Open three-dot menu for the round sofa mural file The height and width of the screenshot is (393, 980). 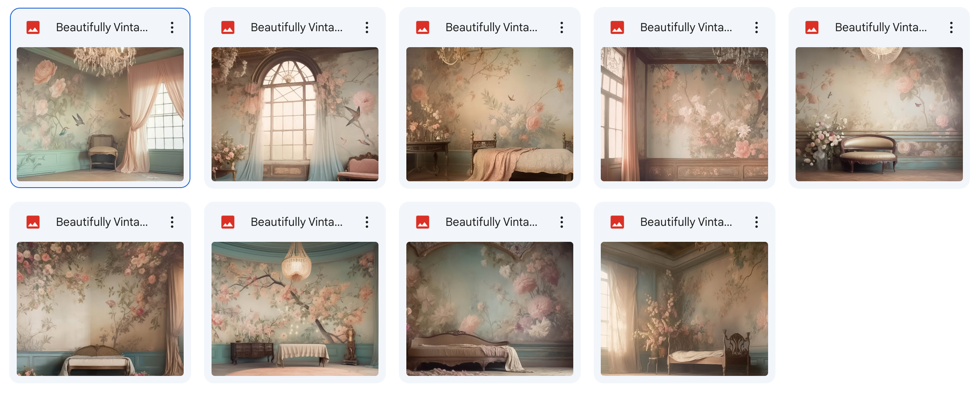coord(951,27)
